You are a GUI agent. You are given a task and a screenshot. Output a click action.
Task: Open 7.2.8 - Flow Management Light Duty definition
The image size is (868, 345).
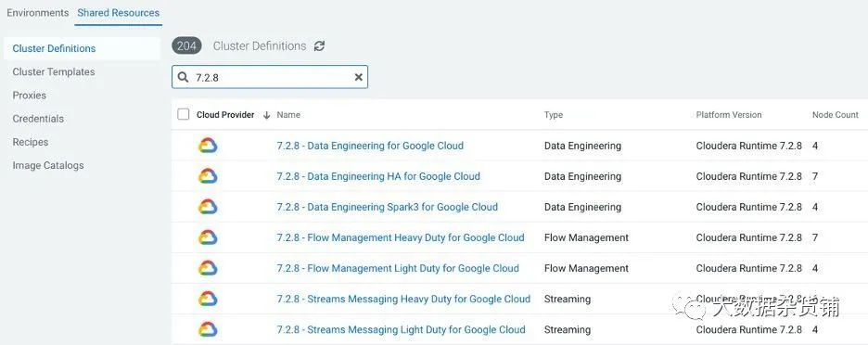pos(398,268)
